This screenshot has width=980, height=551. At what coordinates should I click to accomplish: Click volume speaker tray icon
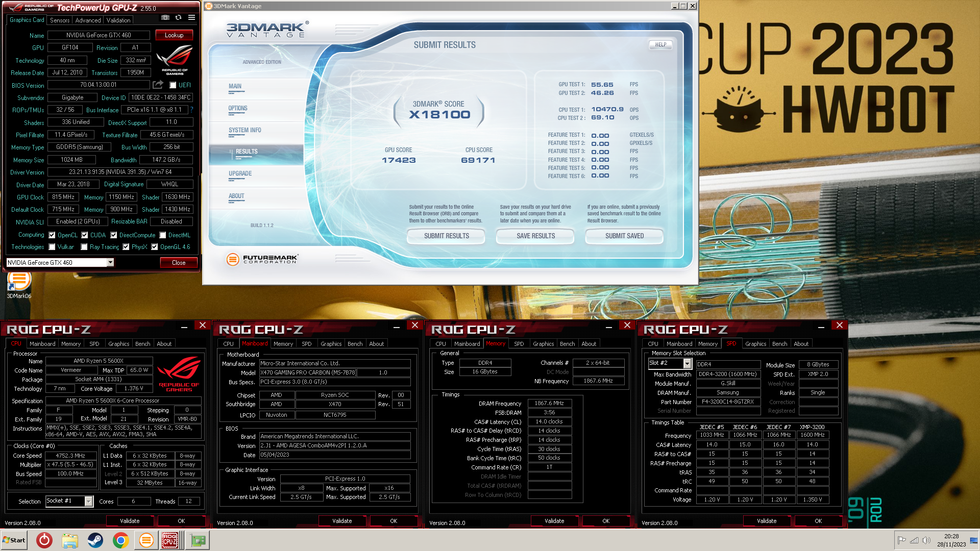click(926, 540)
